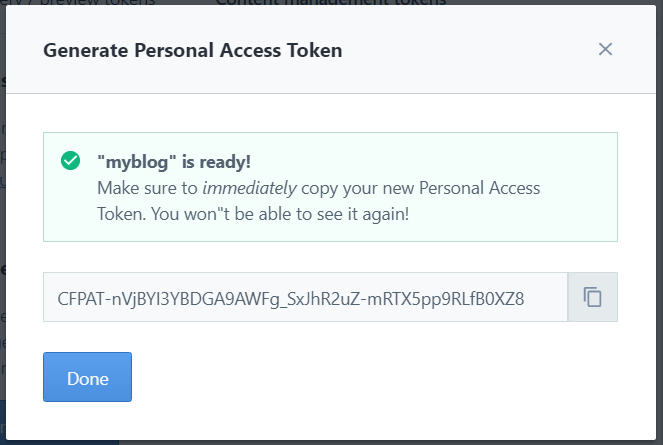Click the '"myblog" is ready!' heading
Image resolution: width=663 pixels, height=445 pixels.
pyautogui.click(x=176, y=161)
